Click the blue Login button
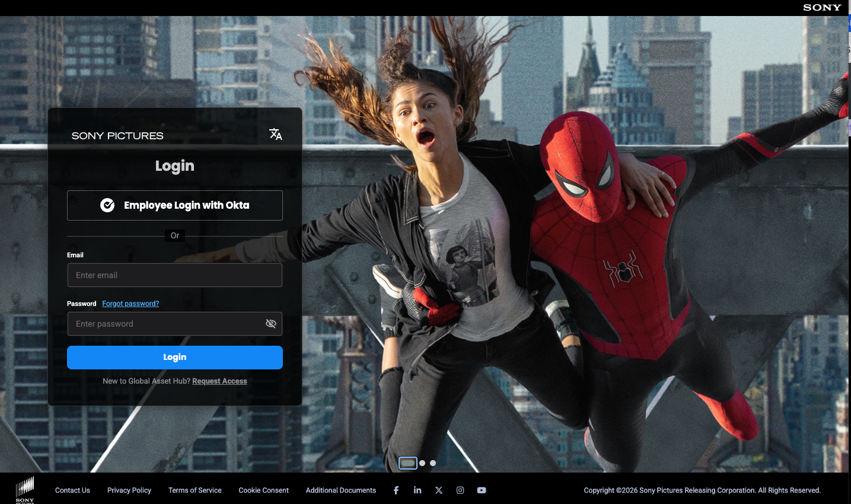 coord(175,358)
